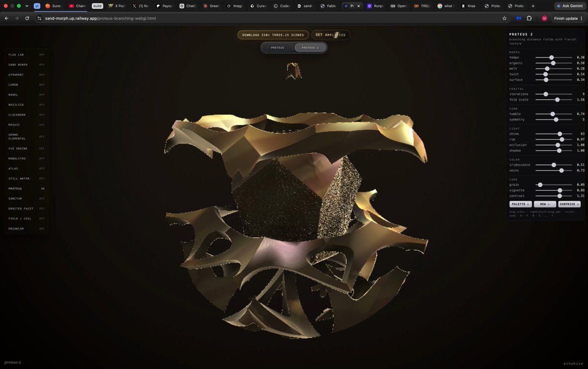This screenshot has width=588, height=369.
Task: Adjust the vignette slider
Action: tap(554, 190)
